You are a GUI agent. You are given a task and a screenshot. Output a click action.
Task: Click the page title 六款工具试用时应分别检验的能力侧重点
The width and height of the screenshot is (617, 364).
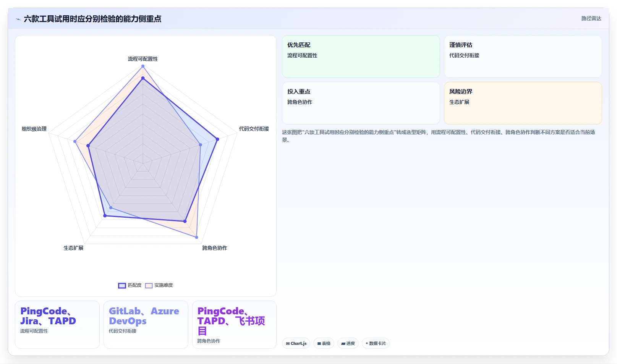[x=92, y=19]
